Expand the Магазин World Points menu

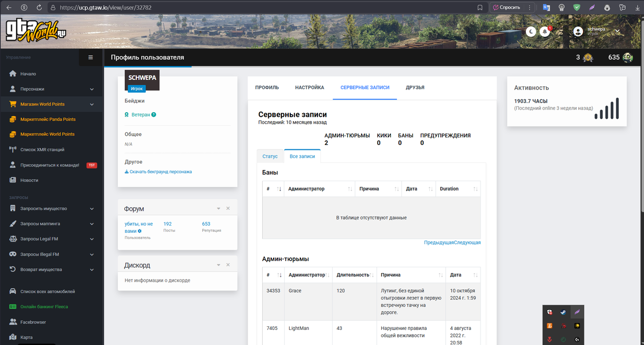pyautogui.click(x=51, y=104)
